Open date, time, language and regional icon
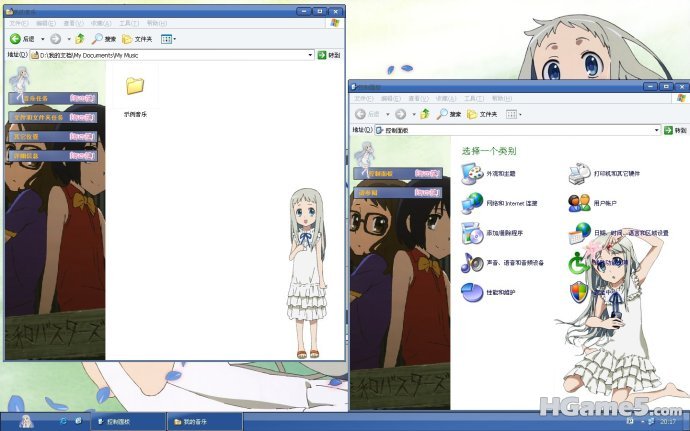Viewport: 690px width, 431px height. (579, 233)
